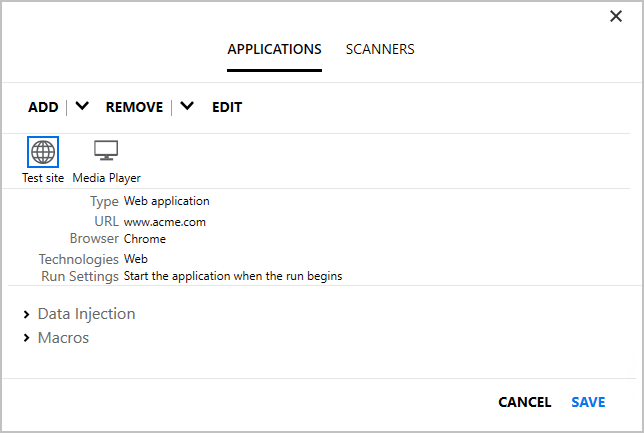Click the REMOVE button
Viewport: 644px width, 433px height.
pos(134,107)
